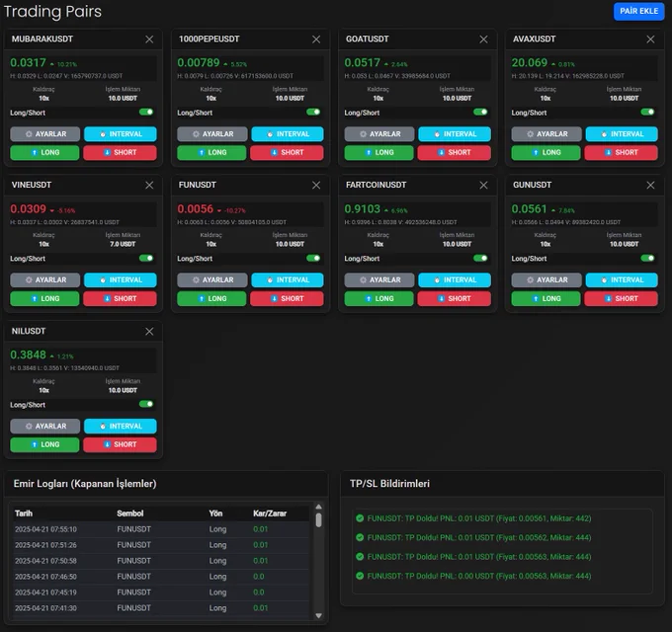Remove the FARTCOINUSDT card

[483, 185]
